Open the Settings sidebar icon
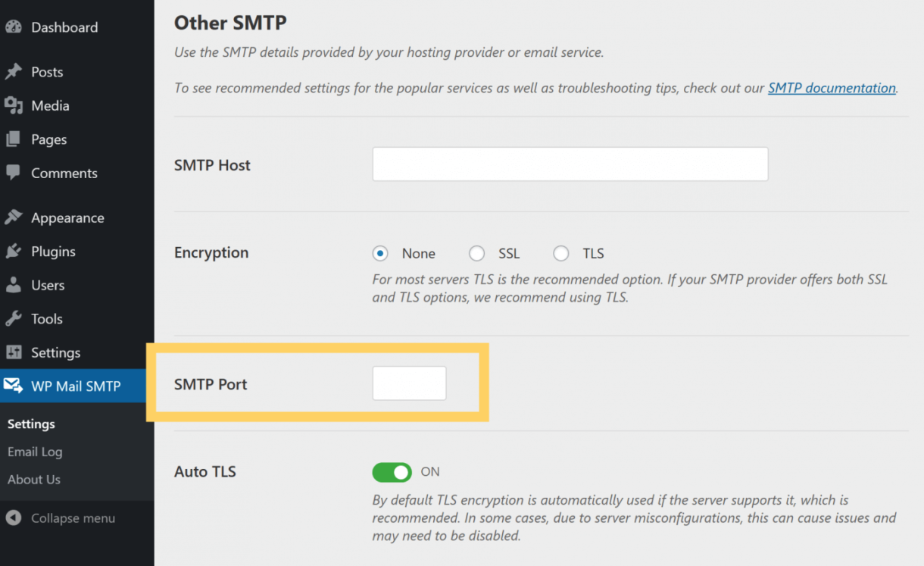Image resolution: width=924 pixels, height=566 pixels. (x=15, y=352)
